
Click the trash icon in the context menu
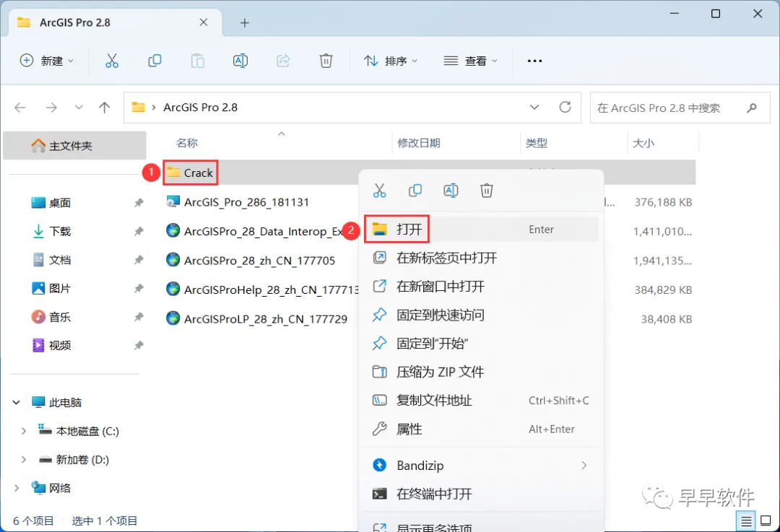487,191
